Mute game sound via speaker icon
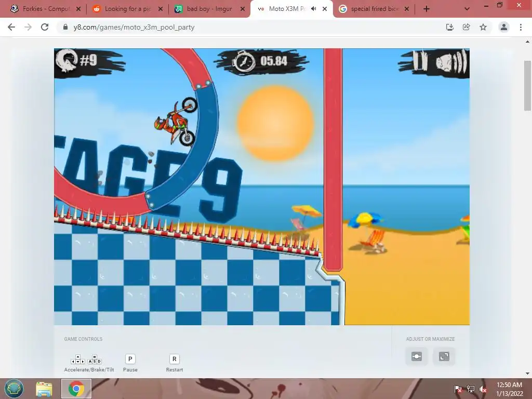This screenshot has width=532, height=399. (451, 62)
